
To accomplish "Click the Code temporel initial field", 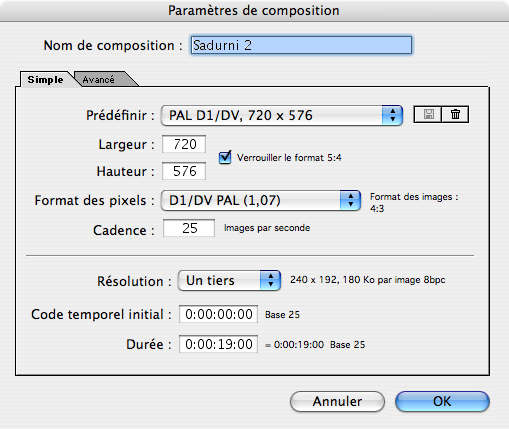I will (x=218, y=314).
